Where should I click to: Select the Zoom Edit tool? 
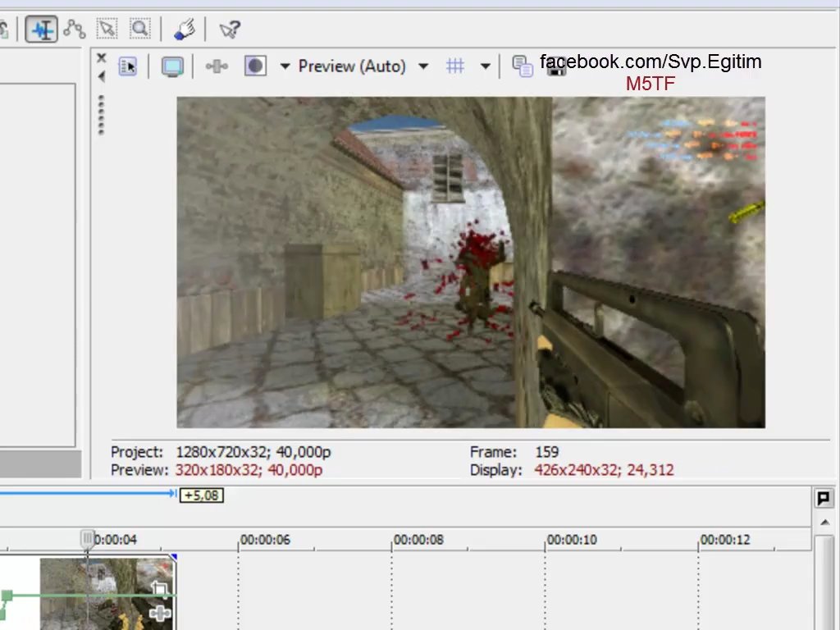tap(139, 29)
